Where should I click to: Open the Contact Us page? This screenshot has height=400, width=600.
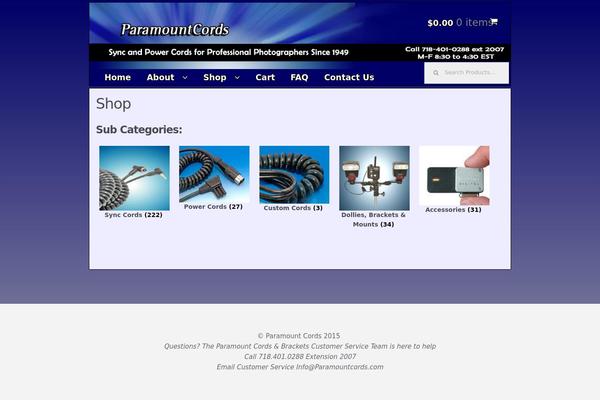point(349,77)
